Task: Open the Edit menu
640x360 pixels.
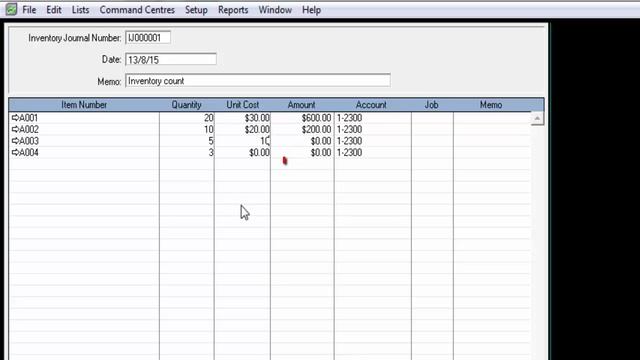Action: [53, 10]
